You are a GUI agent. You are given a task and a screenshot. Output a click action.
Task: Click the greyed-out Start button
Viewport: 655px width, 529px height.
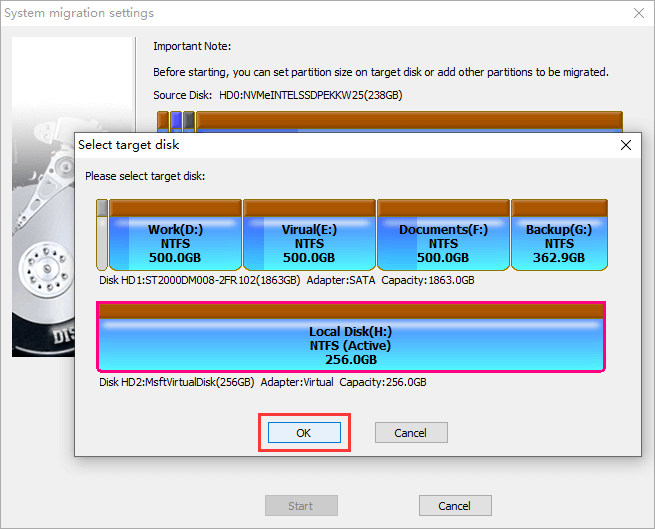pos(301,506)
